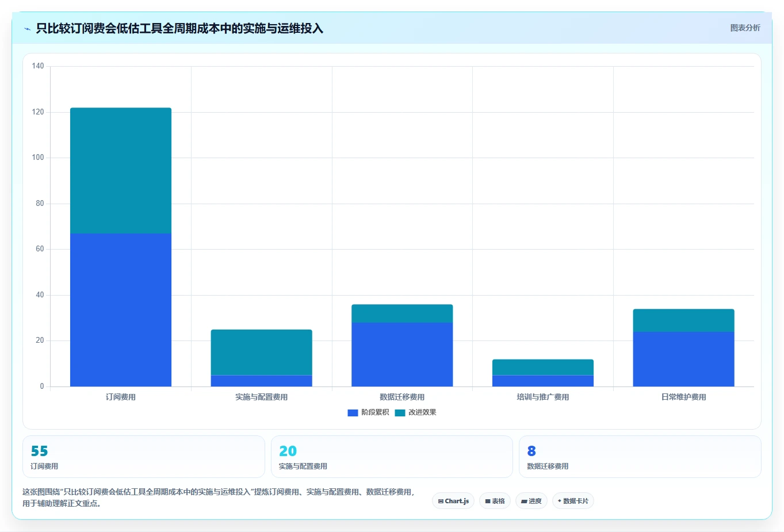The width and height of the screenshot is (784, 532).
Task: Toggle the 改进效果 legend swatch
Action: tap(400, 412)
